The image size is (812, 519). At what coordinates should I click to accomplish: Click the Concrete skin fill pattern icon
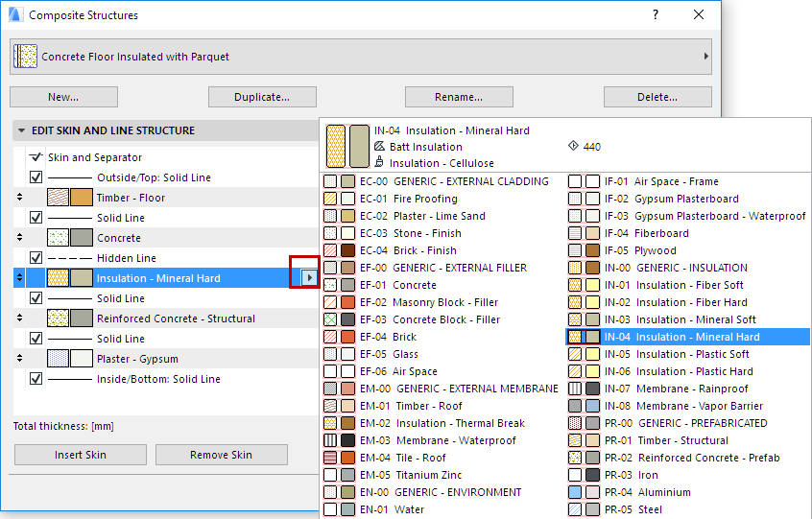click(x=58, y=238)
